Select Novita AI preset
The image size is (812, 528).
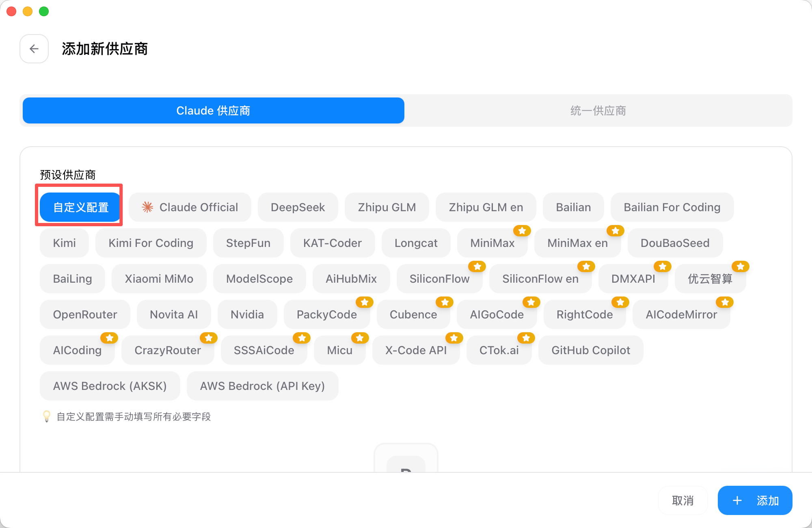pyautogui.click(x=174, y=314)
